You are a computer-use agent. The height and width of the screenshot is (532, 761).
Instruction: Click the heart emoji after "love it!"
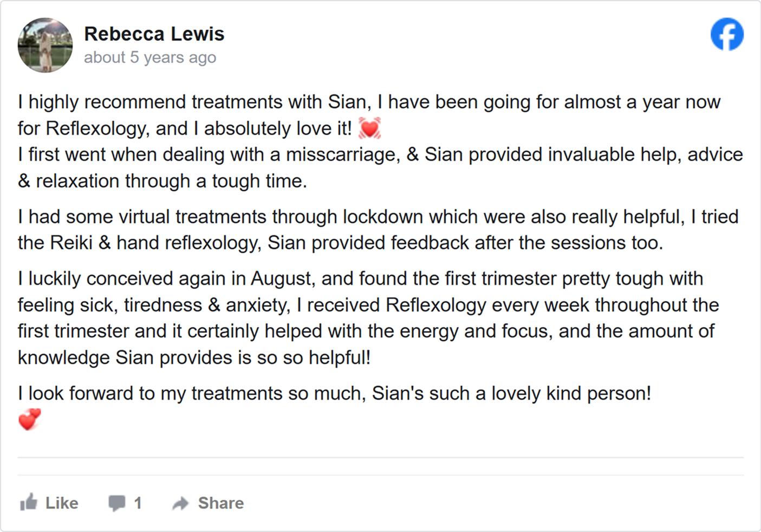pyautogui.click(x=369, y=128)
